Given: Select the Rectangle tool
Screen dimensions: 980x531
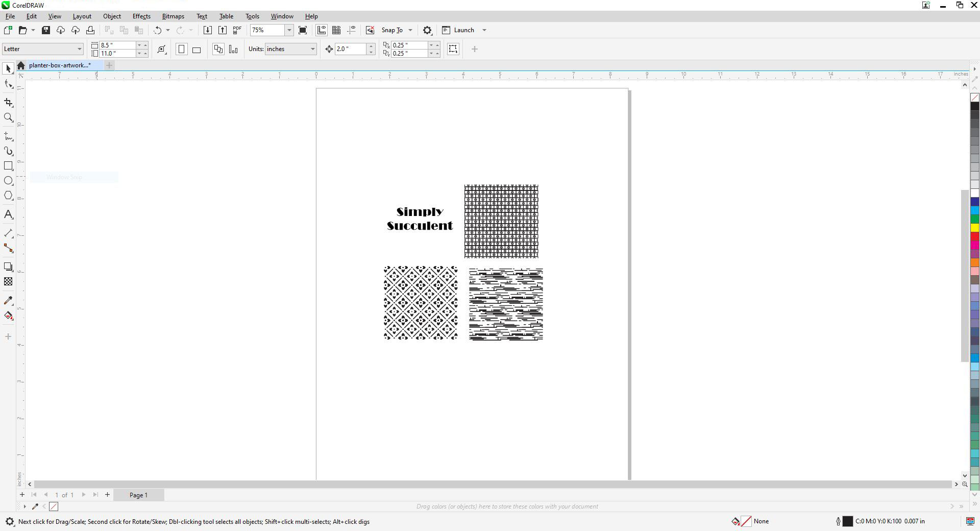Looking at the screenshot, I should click(x=8, y=166).
